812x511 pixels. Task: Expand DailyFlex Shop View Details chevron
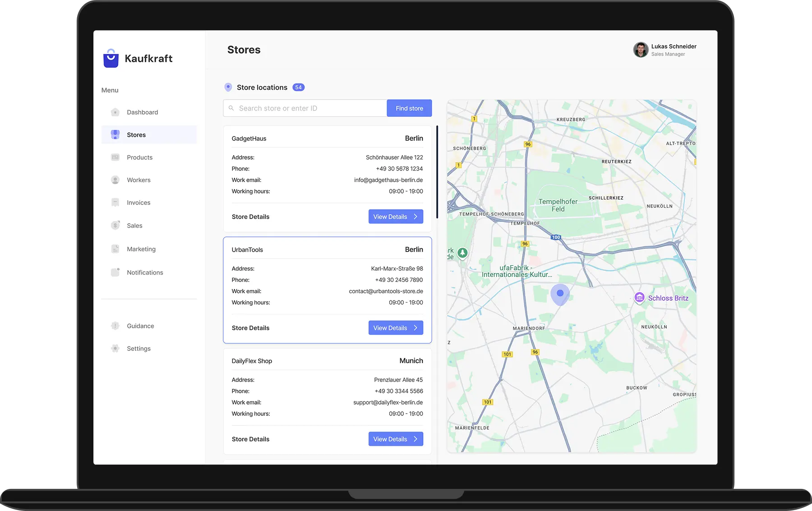click(415, 439)
